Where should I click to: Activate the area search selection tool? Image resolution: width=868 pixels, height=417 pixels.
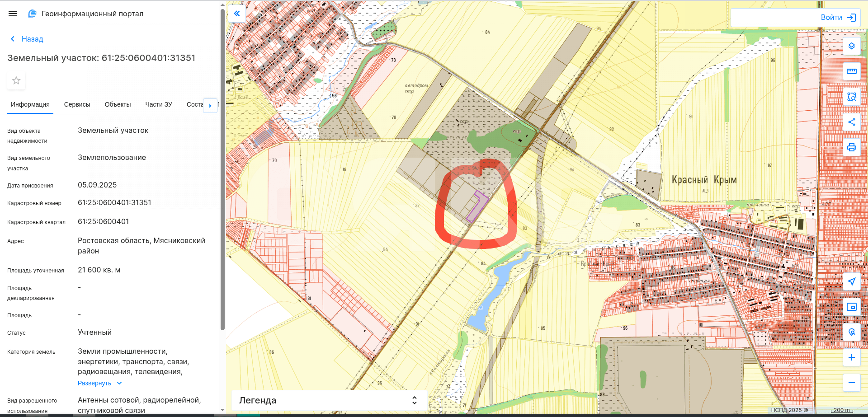click(x=851, y=97)
